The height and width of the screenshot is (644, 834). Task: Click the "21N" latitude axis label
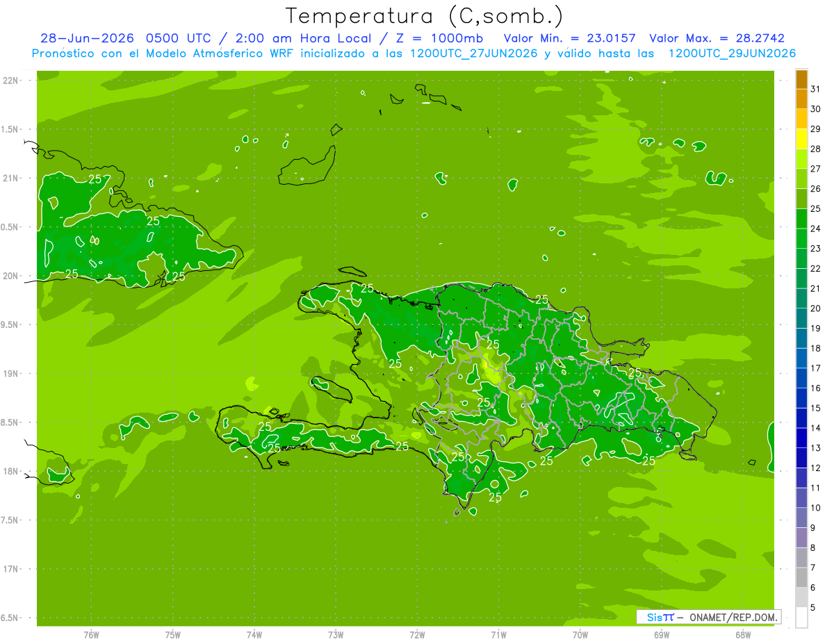pos(10,178)
